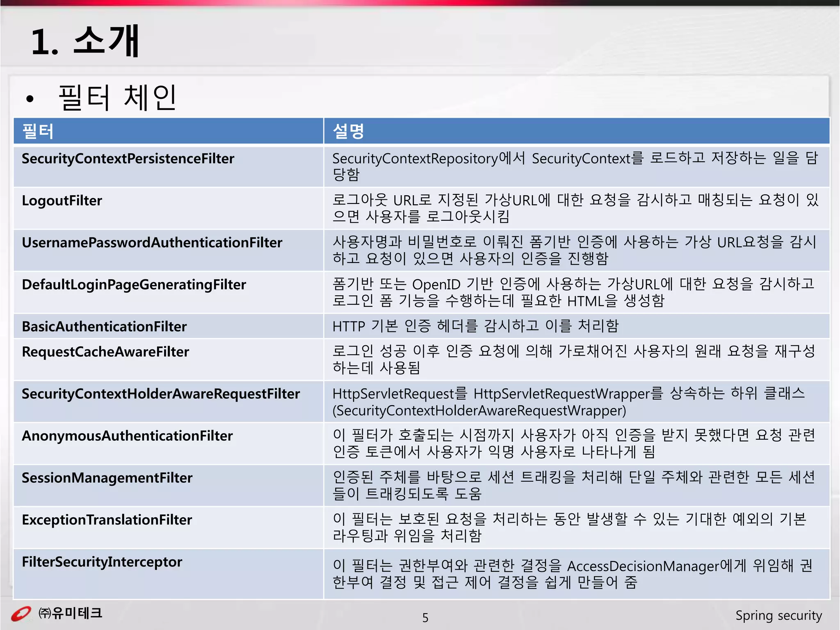
Task: Select AnonymousAuthenticationFilter cell
Action: [x=169, y=444]
